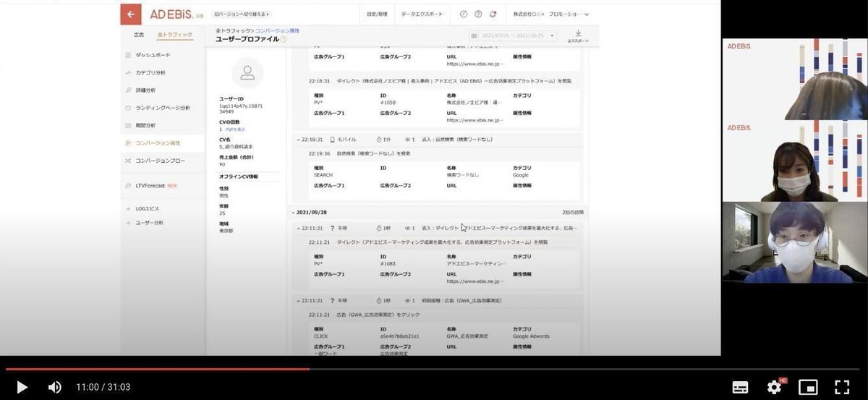This screenshot has height=400, width=868.
Task: Open the clock history icon in header
Action: (x=464, y=14)
